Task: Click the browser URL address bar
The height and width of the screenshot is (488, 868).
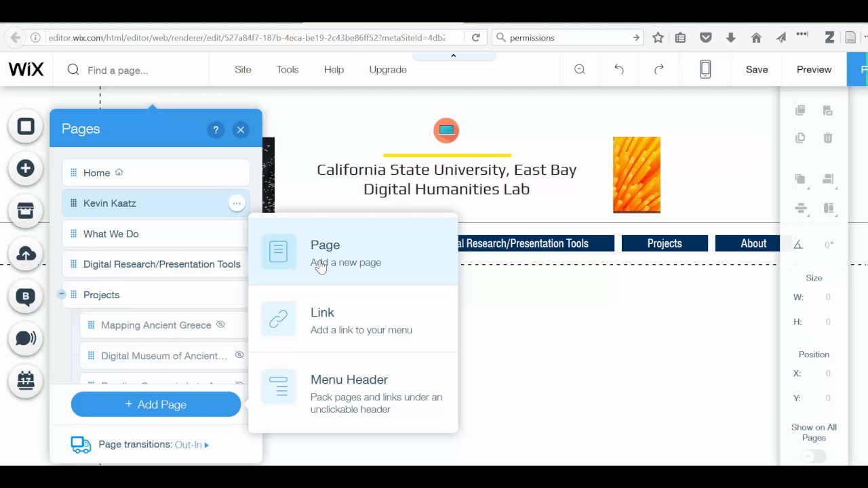Action: pos(247,38)
